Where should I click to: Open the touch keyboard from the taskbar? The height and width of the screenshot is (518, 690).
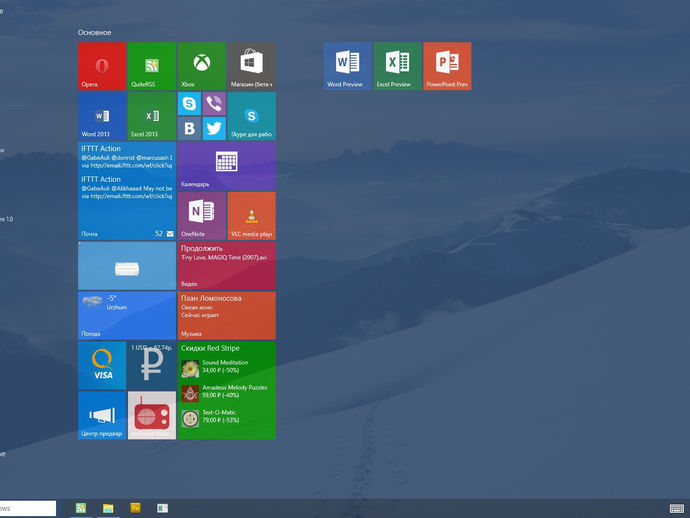tap(676, 509)
